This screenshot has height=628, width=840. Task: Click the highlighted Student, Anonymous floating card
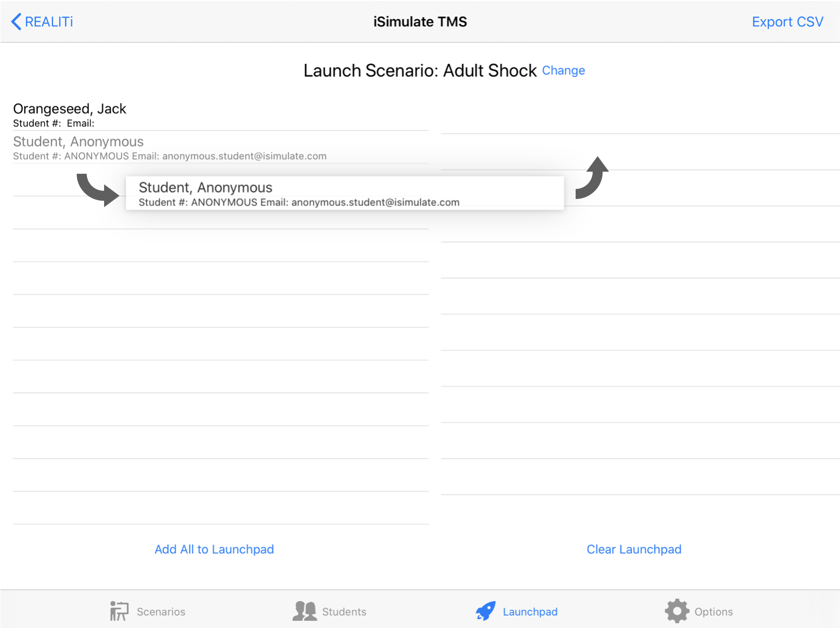(x=344, y=193)
